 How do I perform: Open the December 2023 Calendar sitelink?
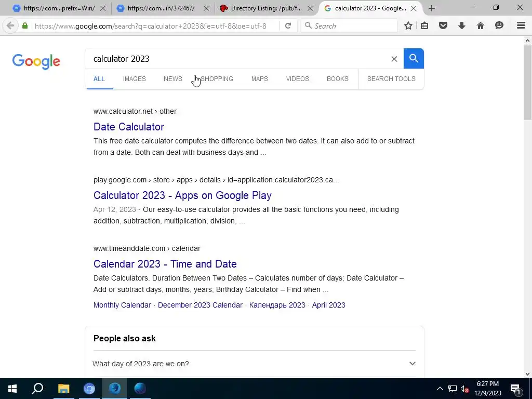pyautogui.click(x=200, y=305)
